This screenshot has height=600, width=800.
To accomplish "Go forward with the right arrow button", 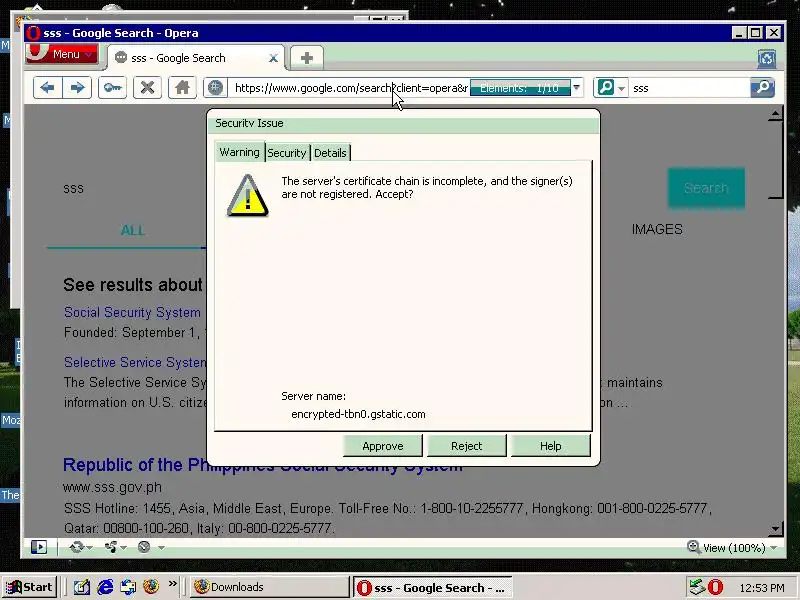I will click(x=77, y=88).
